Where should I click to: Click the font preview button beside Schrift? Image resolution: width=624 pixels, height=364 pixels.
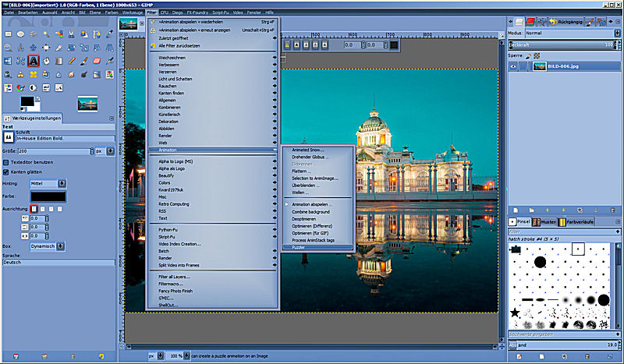pyautogui.click(x=9, y=137)
